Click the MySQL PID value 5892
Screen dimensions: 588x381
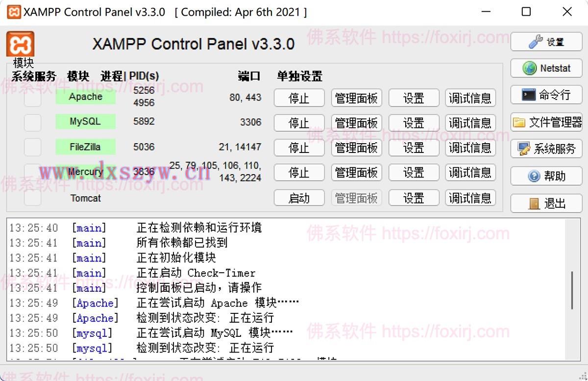(144, 122)
